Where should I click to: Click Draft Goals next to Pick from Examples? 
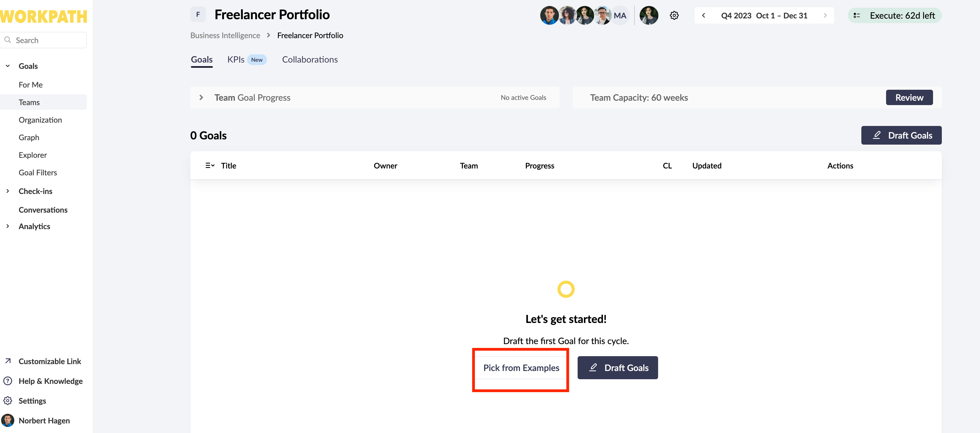click(x=617, y=368)
